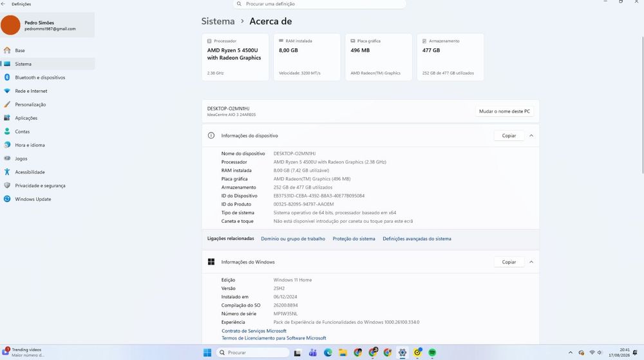Open the Armazenamento info card
The width and height of the screenshot is (644, 360).
click(x=450, y=57)
